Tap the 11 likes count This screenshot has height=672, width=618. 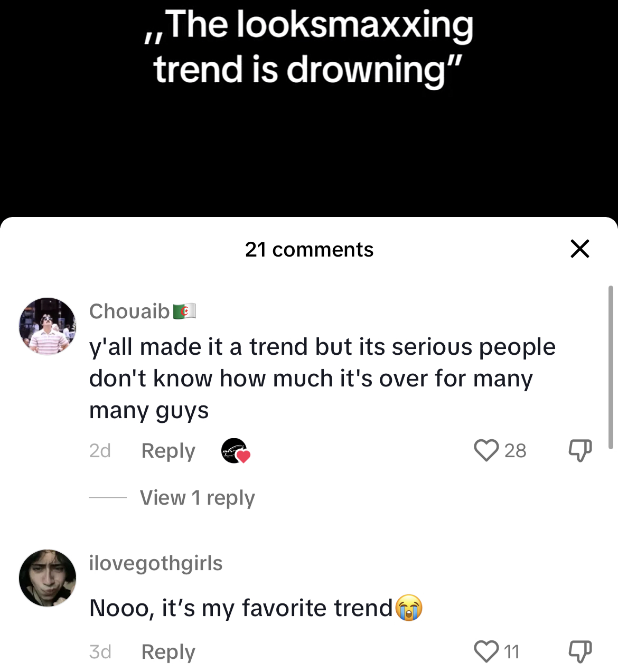point(511,652)
